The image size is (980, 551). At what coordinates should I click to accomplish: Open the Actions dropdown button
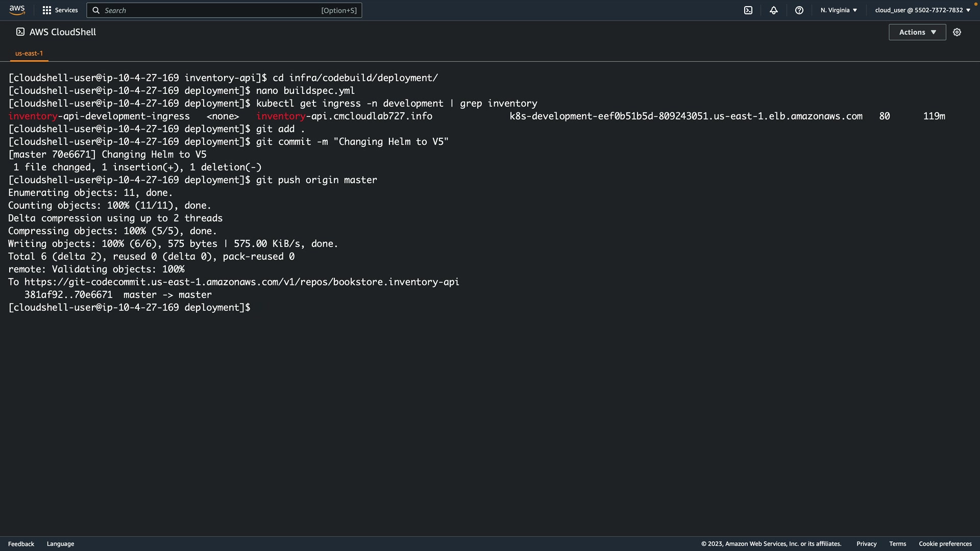click(x=917, y=32)
